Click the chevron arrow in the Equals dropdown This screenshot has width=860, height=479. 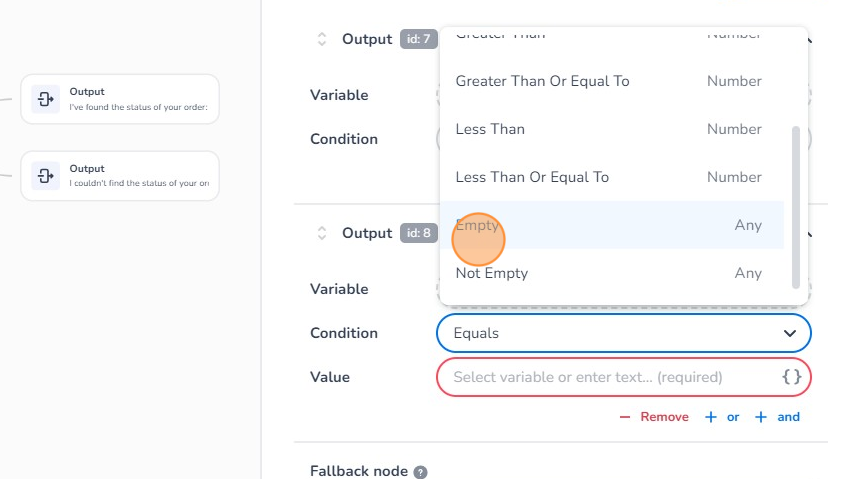pyautogui.click(x=789, y=333)
